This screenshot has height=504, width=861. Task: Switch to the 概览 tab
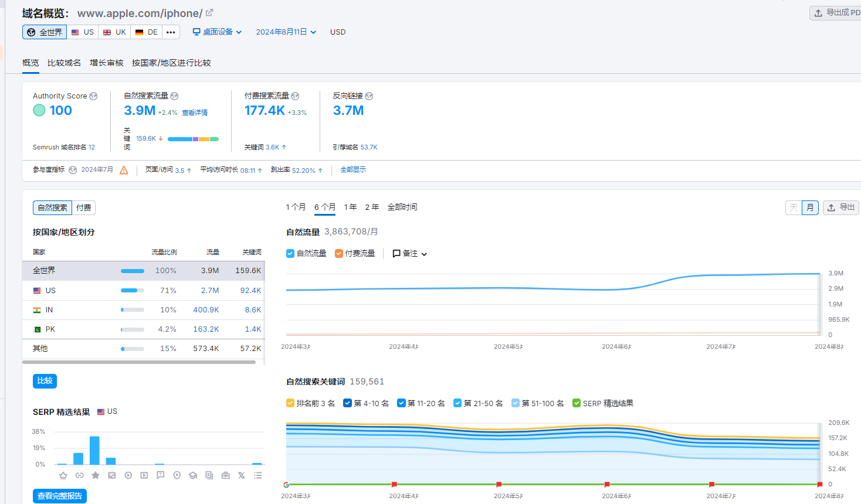30,63
